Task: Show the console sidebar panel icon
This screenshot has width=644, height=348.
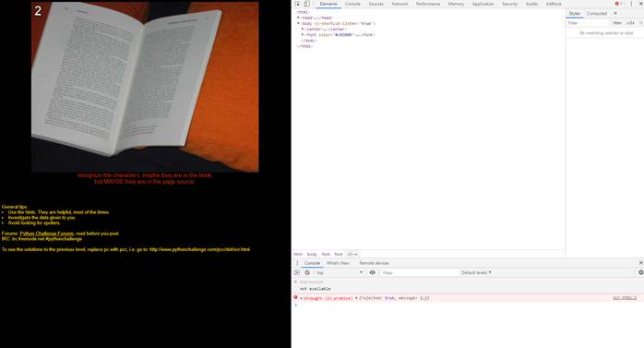Action: [x=297, y=272]
